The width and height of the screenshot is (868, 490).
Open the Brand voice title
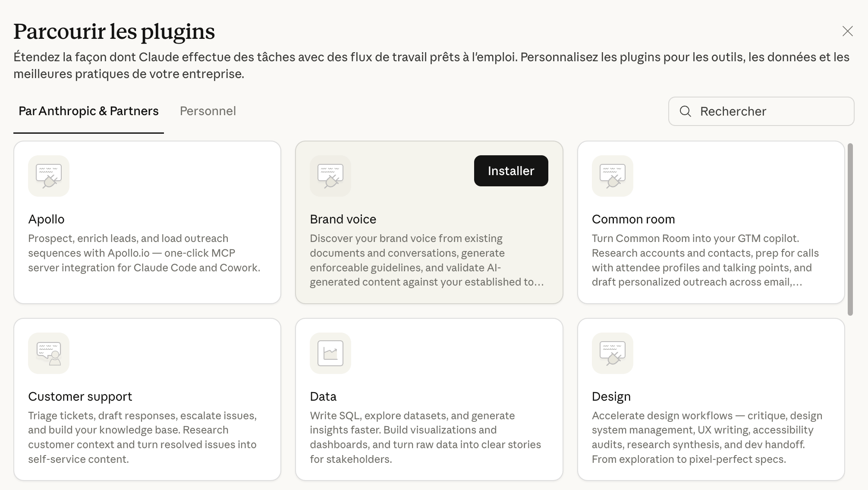pos(343,219)
